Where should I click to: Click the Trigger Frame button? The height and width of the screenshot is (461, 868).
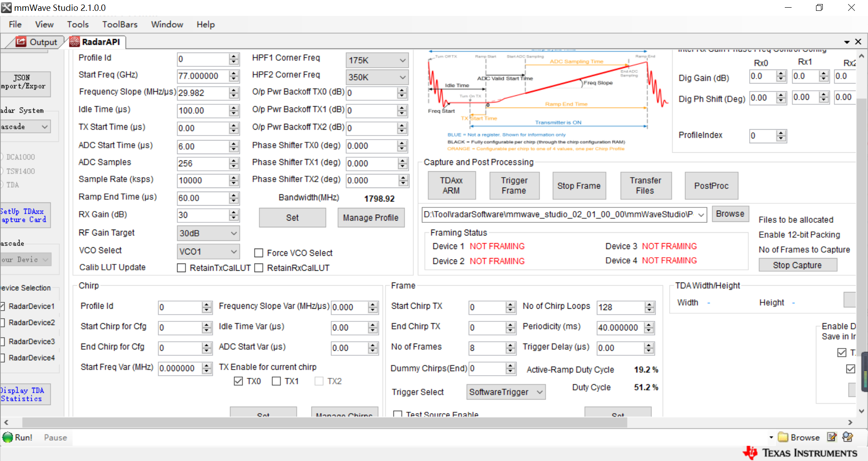514,186
